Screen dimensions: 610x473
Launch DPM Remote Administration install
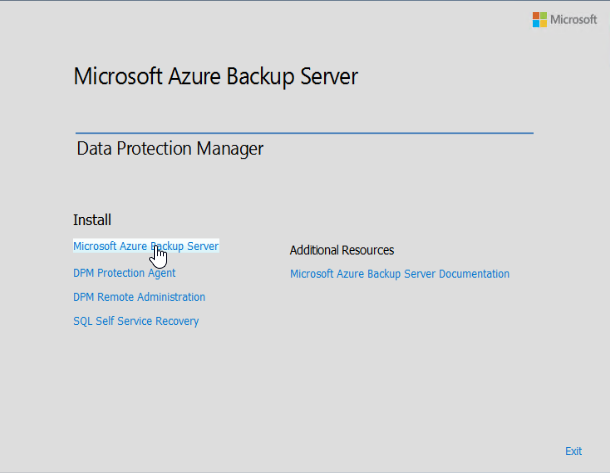pos(139,297)
